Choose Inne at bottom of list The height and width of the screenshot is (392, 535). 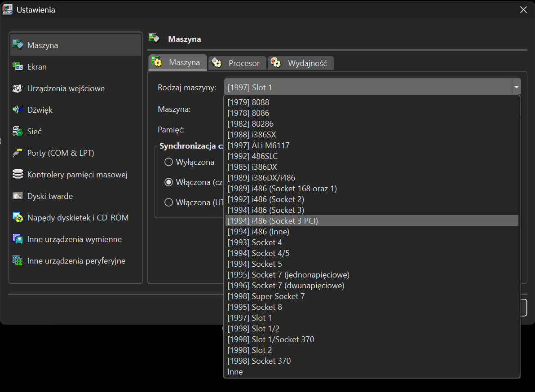[x=372, y=372]
